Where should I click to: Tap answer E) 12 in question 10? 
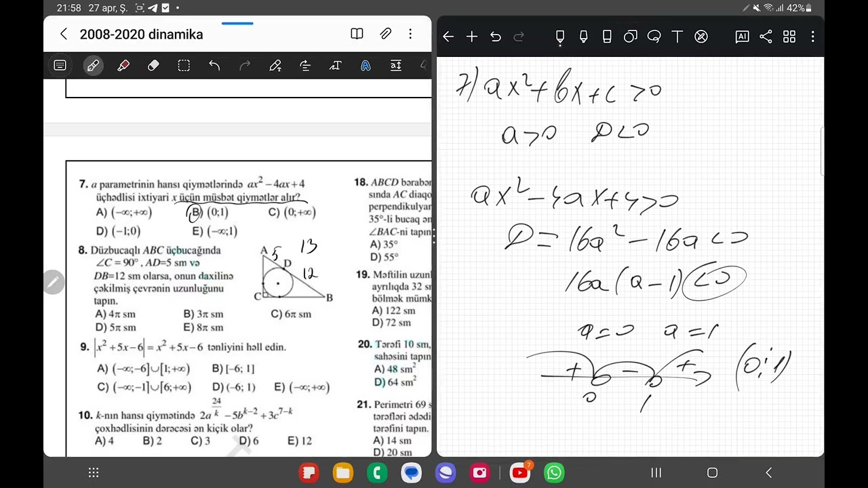point(300,441)
